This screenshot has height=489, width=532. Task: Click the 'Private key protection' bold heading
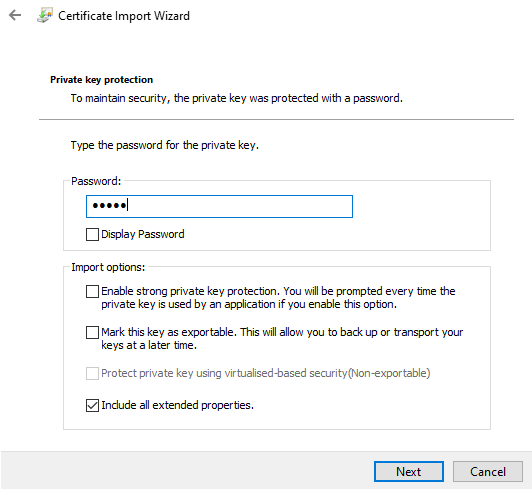[101, 80]
